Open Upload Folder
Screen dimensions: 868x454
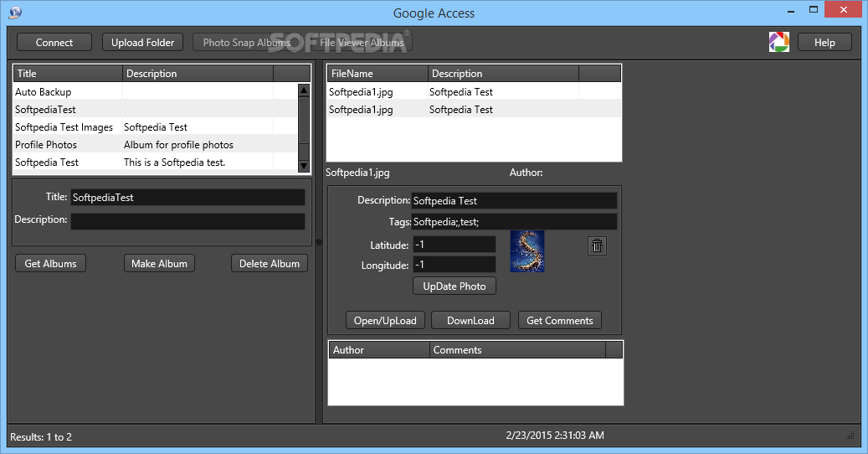[x=143, y=43]
